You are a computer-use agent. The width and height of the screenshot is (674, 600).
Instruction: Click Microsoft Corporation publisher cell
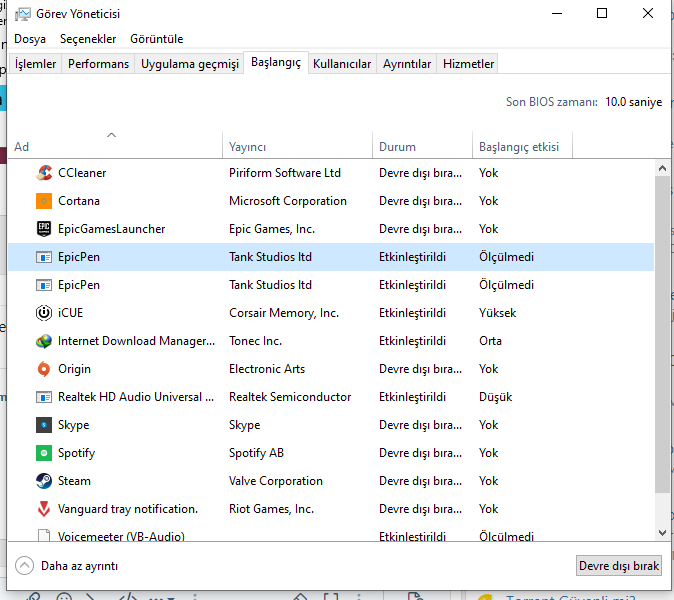pos(288,201)
